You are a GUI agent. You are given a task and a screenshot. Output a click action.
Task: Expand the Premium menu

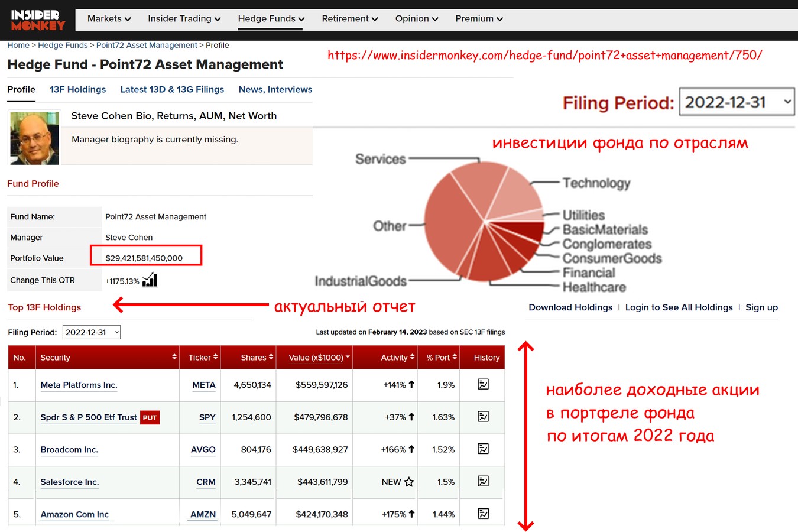click(479, 19)
